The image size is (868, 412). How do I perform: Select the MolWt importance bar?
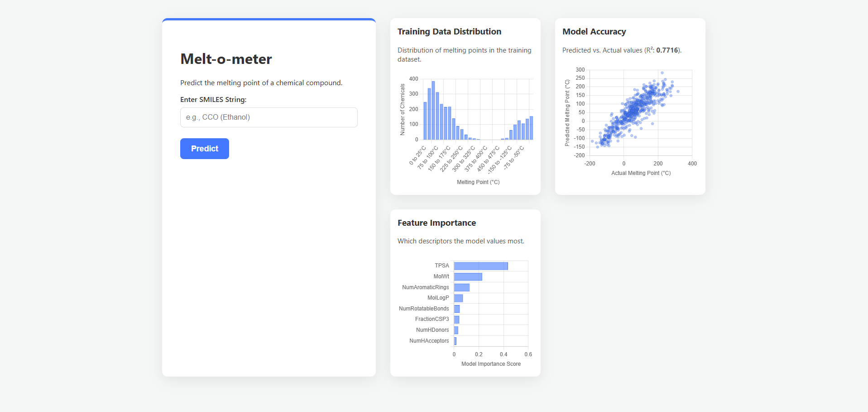[468, 276]
